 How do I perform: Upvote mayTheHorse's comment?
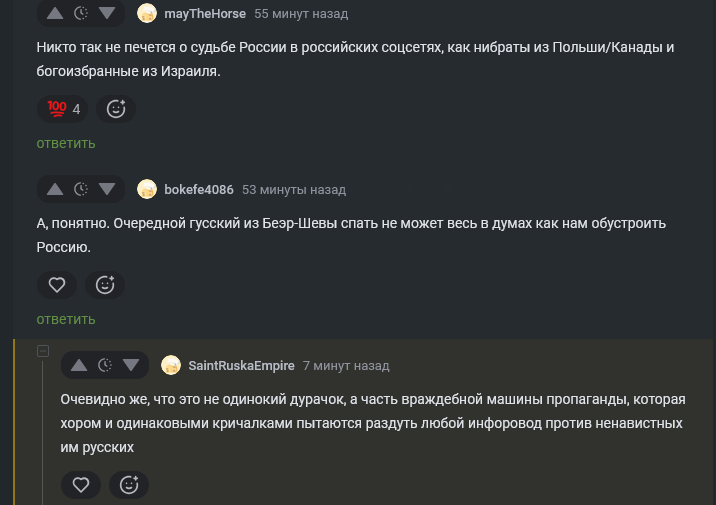(x=55, y=14)
